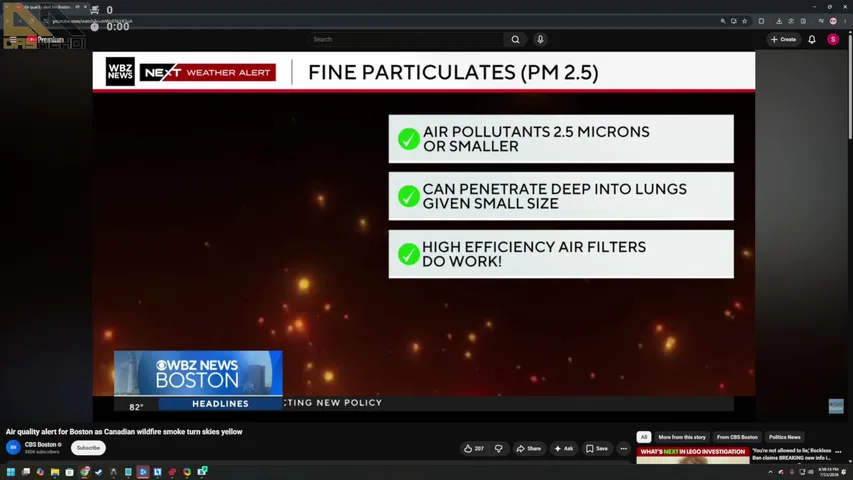Click the channel watermark in video corner
The image size is (853, 480).
(836, 406)
